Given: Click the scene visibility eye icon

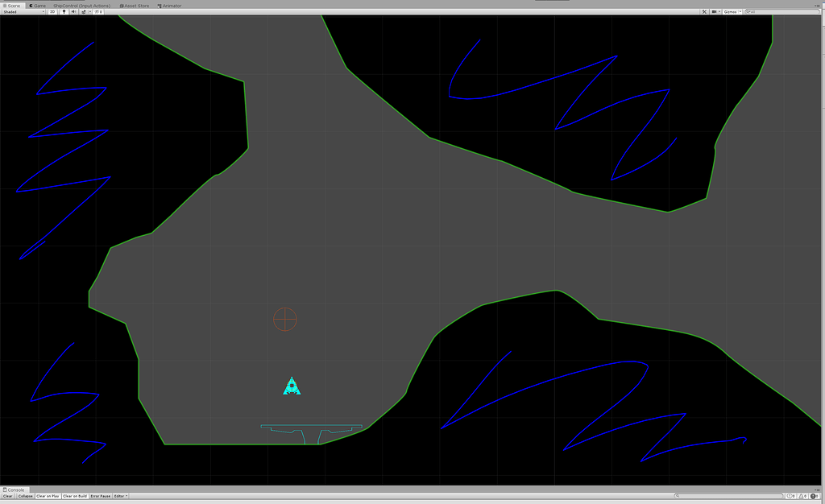Looking at the screenshot, I should pos(97,11).
